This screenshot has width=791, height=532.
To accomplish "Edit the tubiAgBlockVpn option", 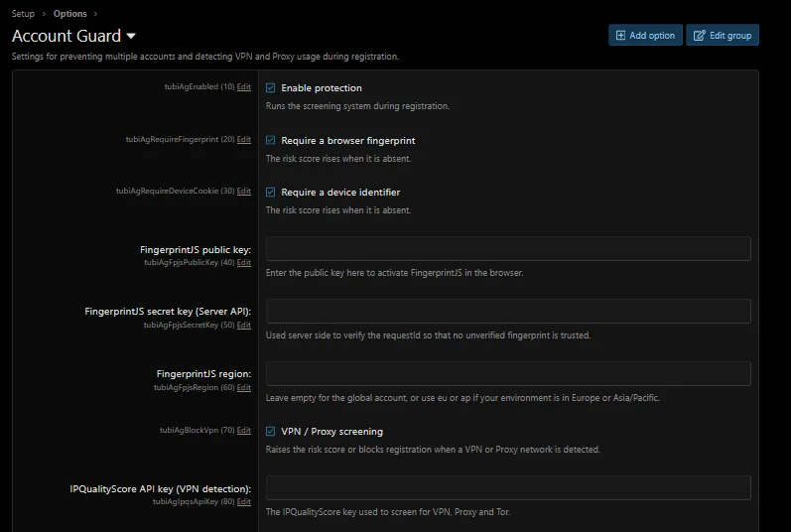I will click(244, 430).
